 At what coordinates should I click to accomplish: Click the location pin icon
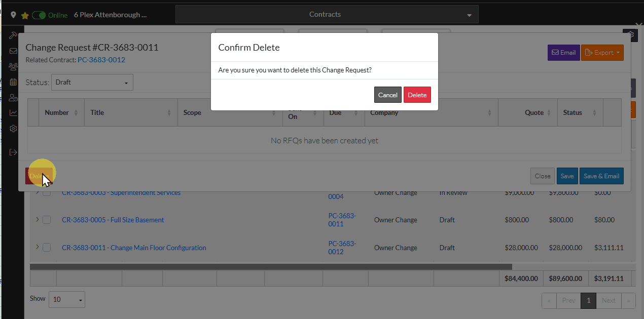(x=14, y=15)
